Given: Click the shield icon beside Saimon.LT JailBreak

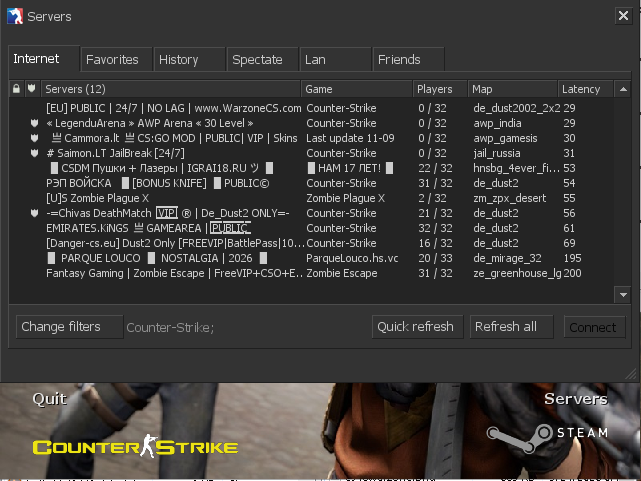Looking at the screenshot, I should click(x=34, y=153).
